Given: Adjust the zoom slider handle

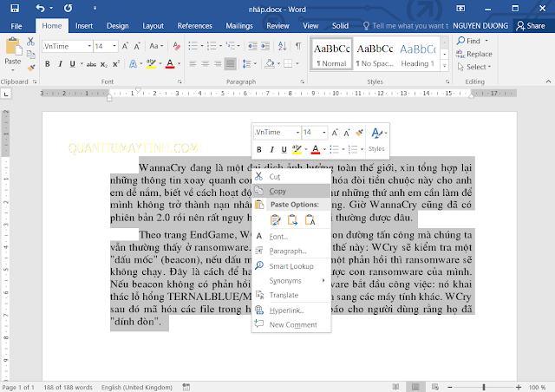Looking at the screenshot, I should pyautogui.click(x=484, y=387).
